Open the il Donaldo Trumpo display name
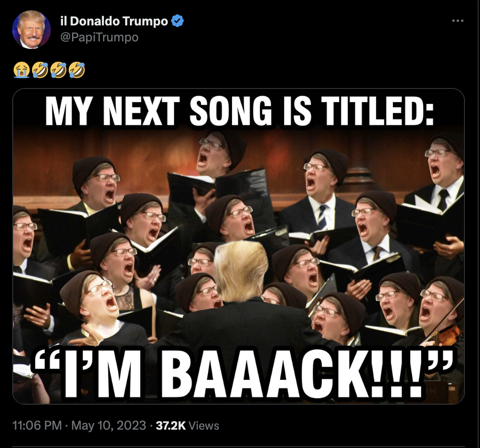The image size is (480, 448). point(114,21)
